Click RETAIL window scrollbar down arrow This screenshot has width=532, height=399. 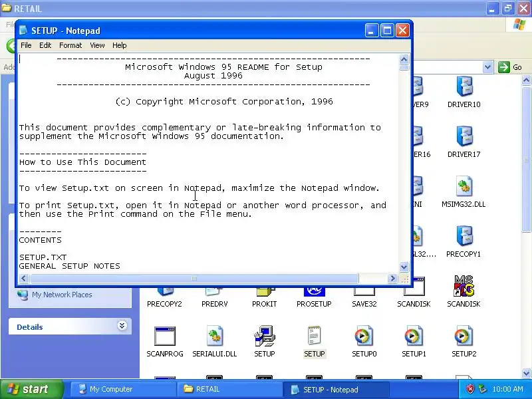click(526, 374)
